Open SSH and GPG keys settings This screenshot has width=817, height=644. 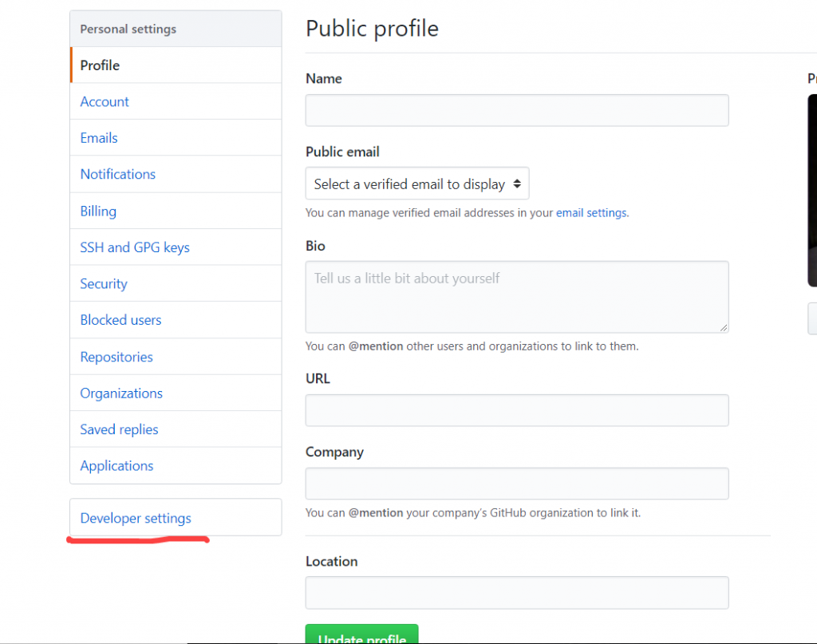click(x=134, y=247)
